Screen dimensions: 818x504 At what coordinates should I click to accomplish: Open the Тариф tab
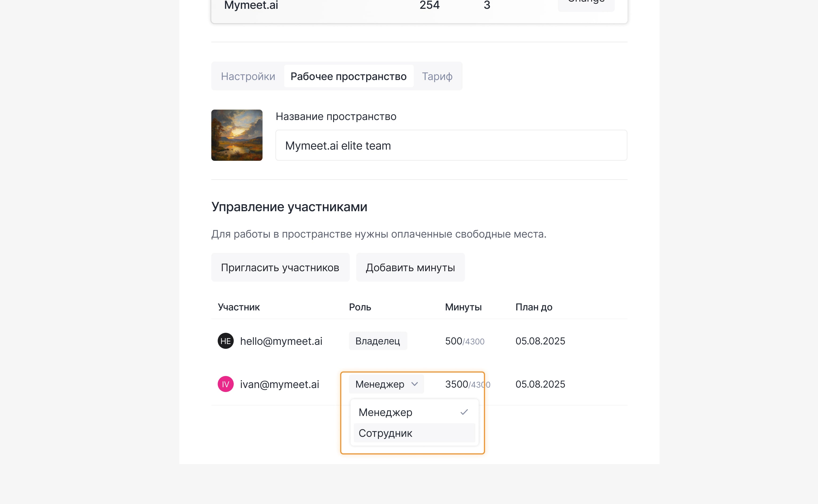tap(437, 76)
